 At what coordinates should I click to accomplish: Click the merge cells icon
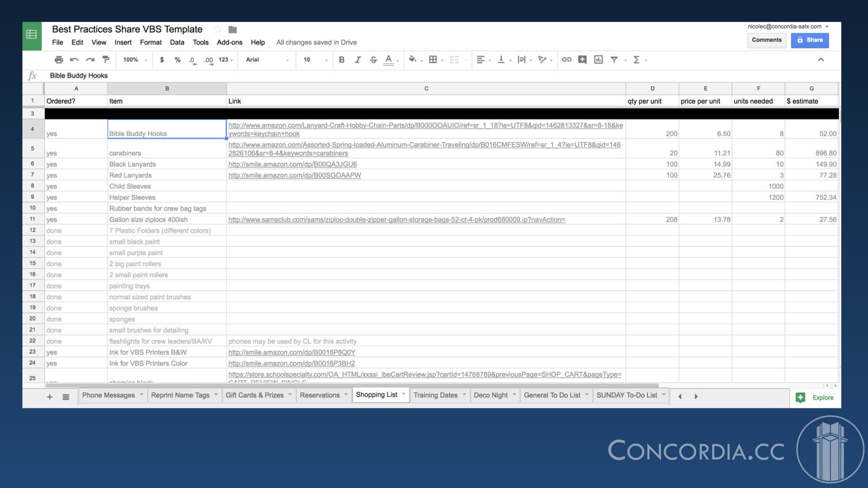coord(454,60)
